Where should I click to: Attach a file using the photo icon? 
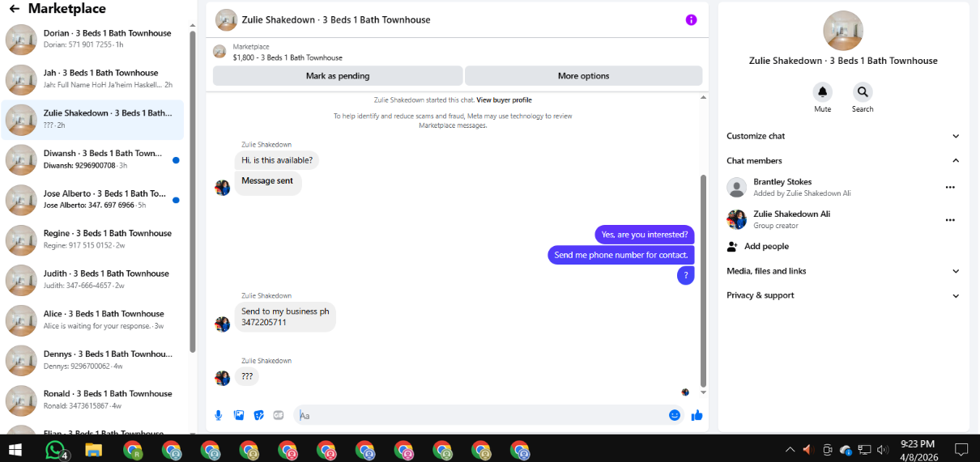(239, 415)
